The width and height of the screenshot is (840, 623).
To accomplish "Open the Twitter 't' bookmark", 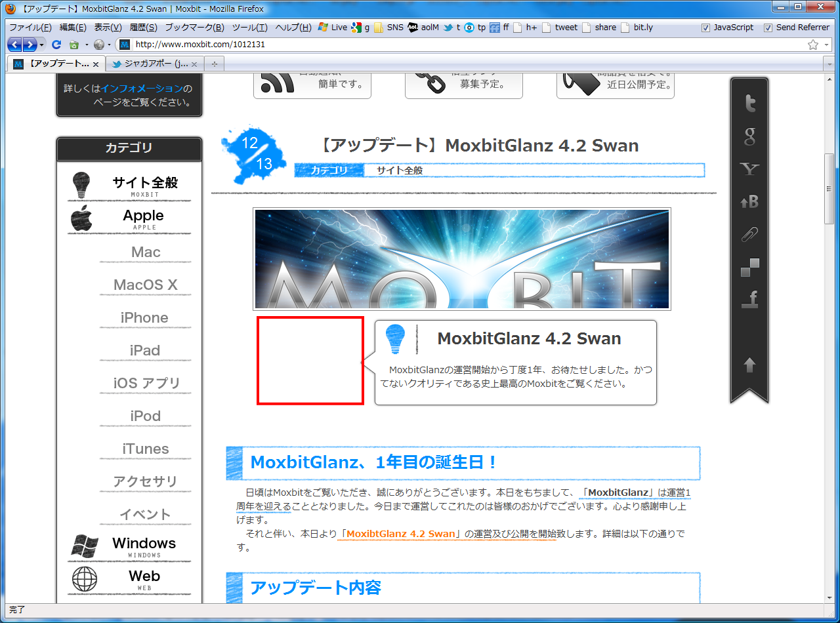I will point(451,28).
